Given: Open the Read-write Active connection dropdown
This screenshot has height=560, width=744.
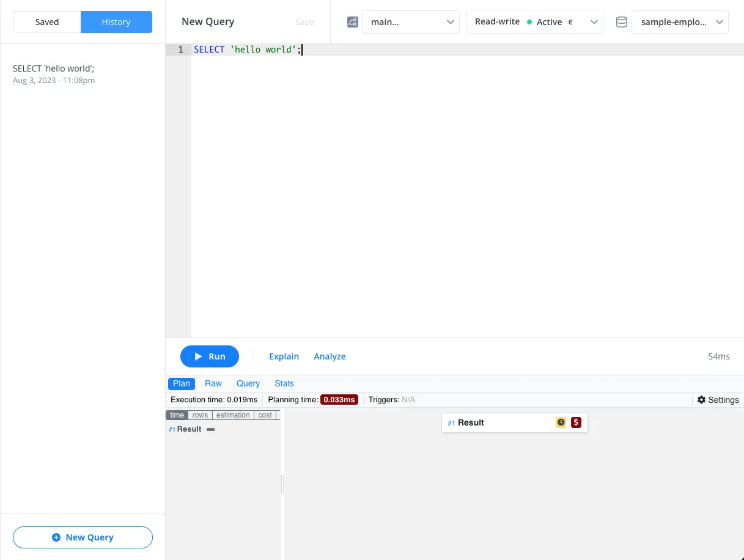Looking at the screenshot, I should (x=534, y=21).
